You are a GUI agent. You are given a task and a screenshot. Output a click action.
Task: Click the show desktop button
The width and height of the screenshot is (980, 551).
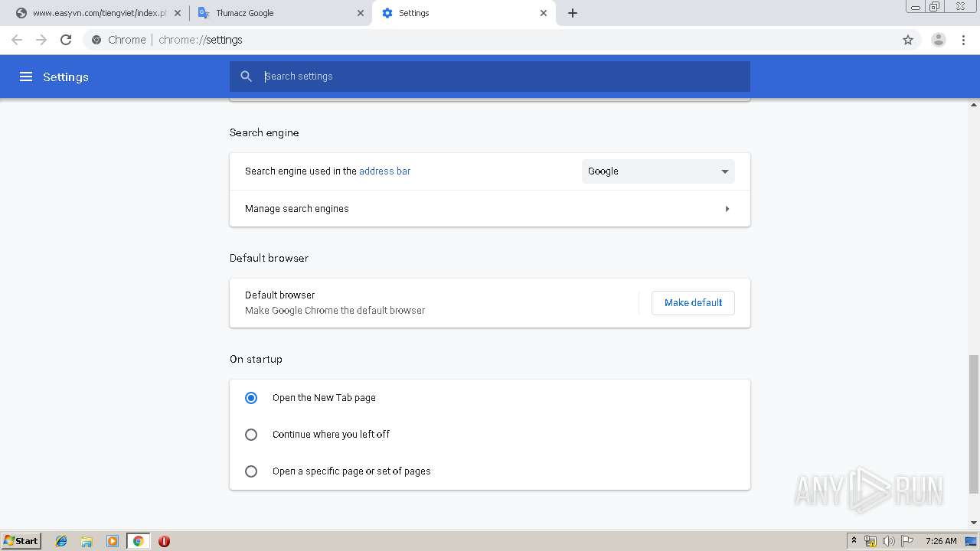tap(971, 541)
